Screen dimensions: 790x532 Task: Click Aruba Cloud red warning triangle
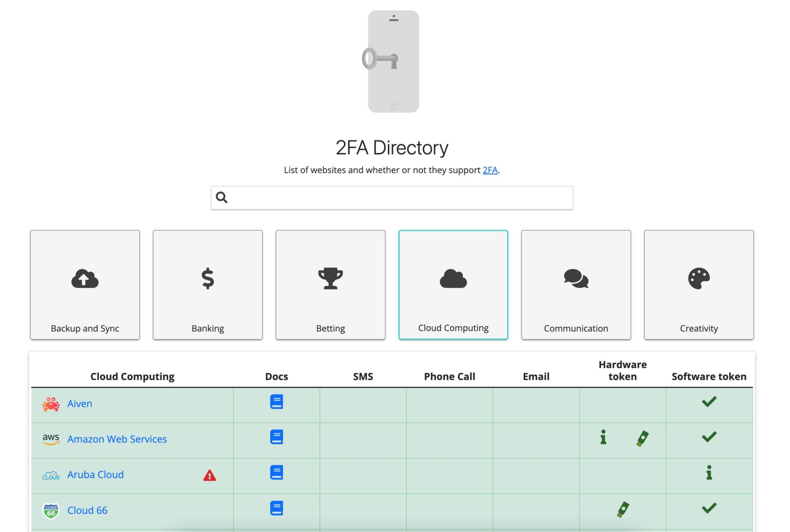209,475
